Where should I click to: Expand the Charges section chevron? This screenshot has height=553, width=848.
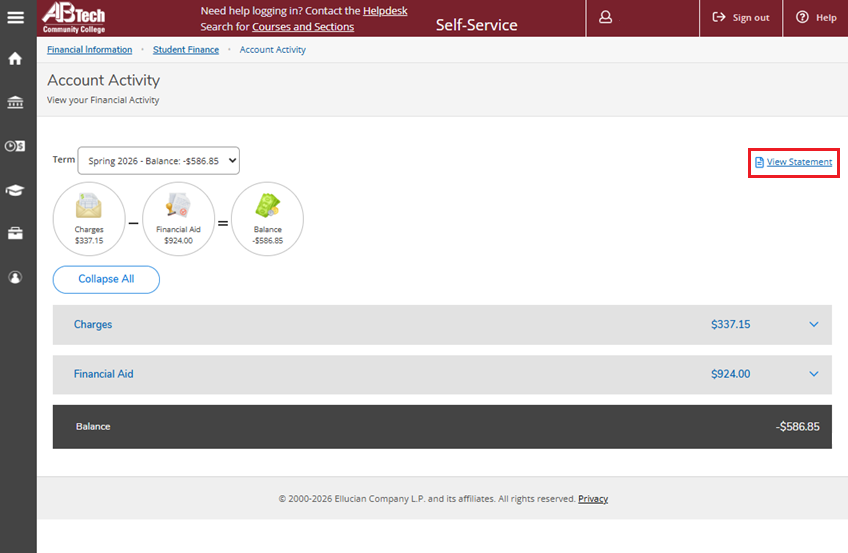click(x=814, y=324)
